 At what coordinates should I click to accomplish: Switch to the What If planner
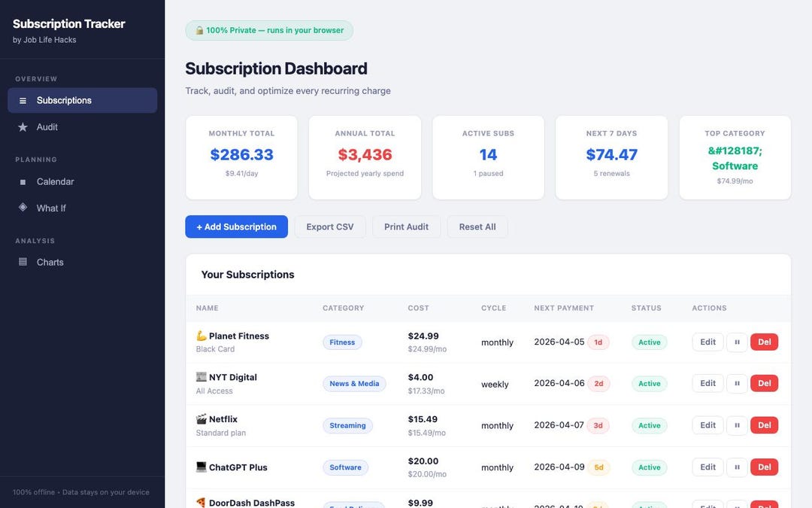click(83, 208)
